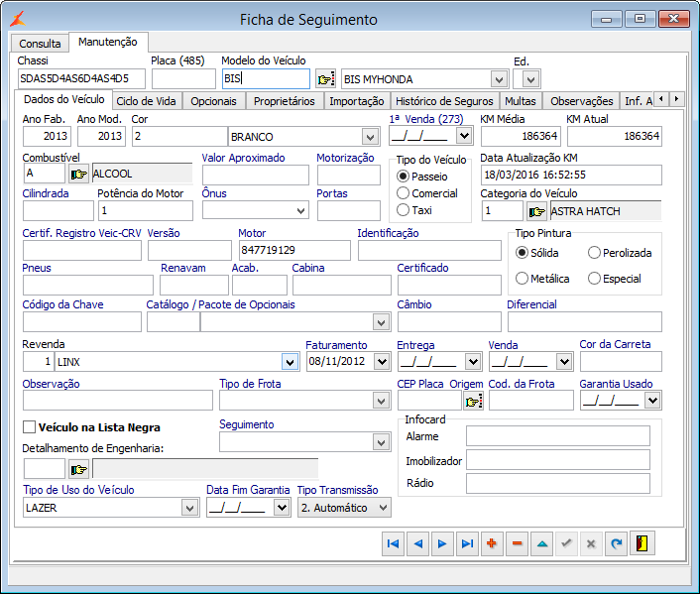This screenshot has height=594, width=700.
Task: Expand the Cor dropdown showing BRANCO
Action: 374,137
